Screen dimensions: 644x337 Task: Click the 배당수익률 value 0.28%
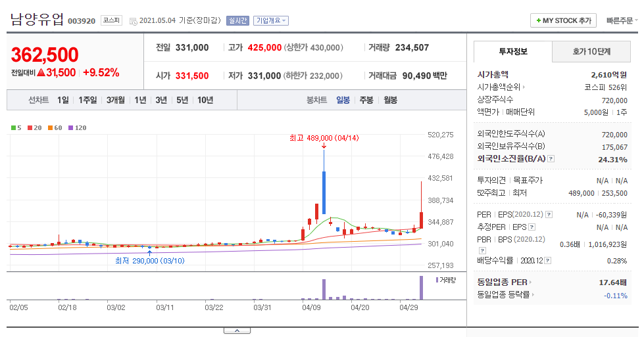(617, 261)
